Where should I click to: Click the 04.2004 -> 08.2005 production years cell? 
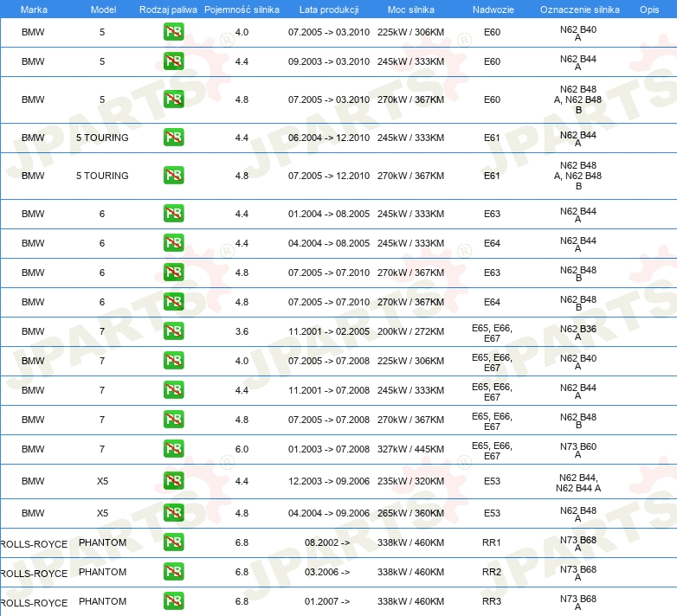(329, 243)
